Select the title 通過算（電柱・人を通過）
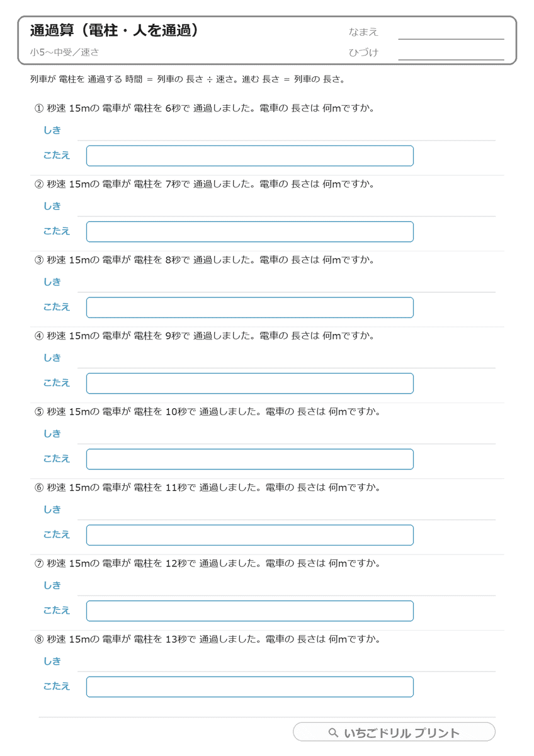 115,30
